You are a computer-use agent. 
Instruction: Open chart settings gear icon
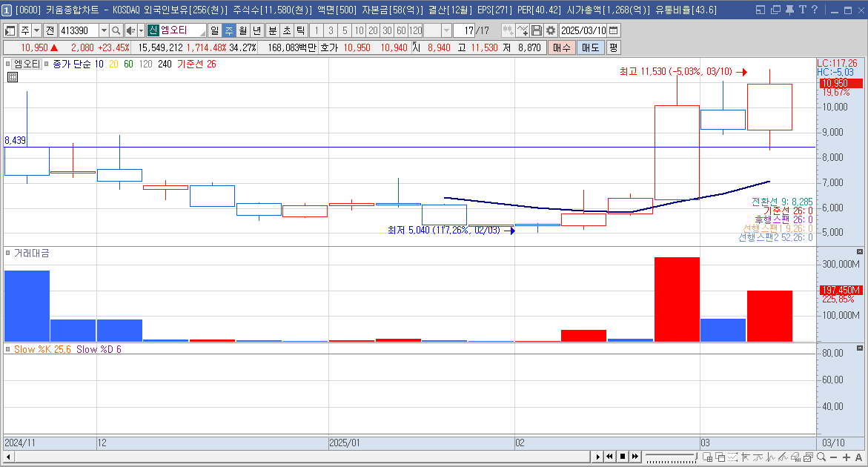(550, 30)
